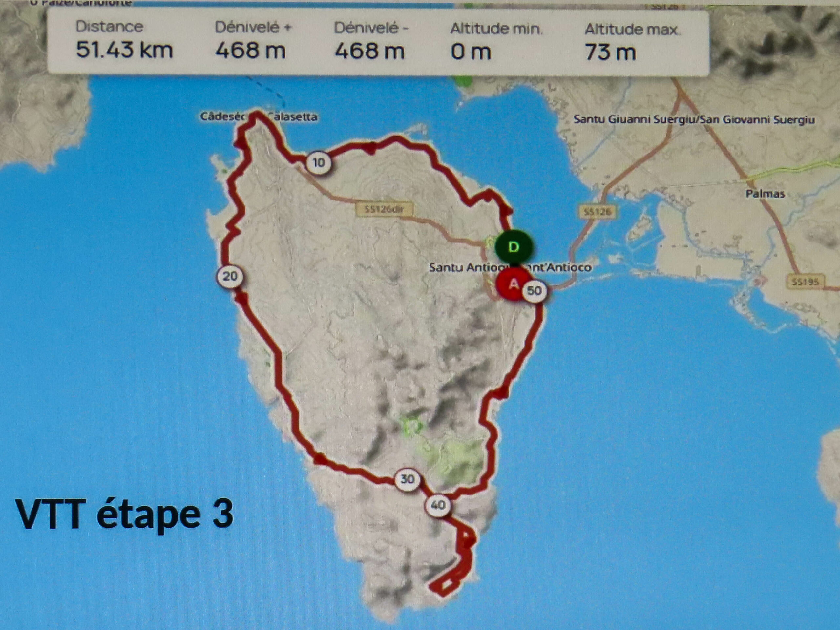Click the green D start marker
This screenshot has height=630, width=840.
pos(514,248)
